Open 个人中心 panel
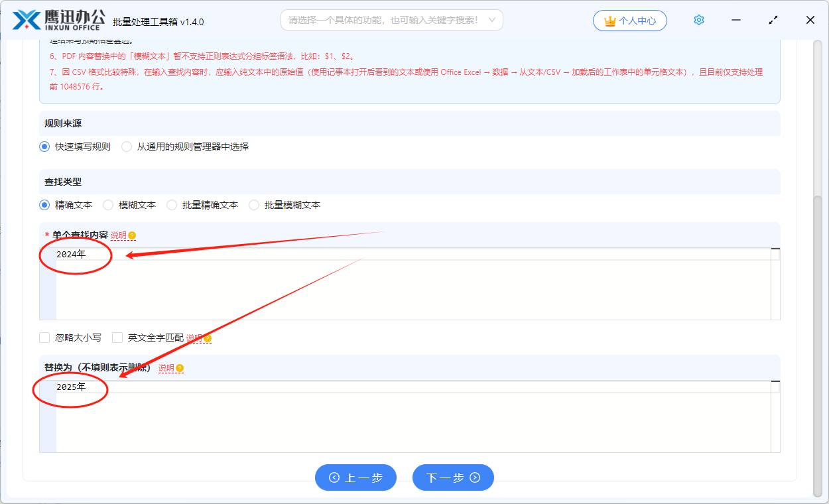The width and height of the screenshot is (829, 504). (x=630, y=21)
